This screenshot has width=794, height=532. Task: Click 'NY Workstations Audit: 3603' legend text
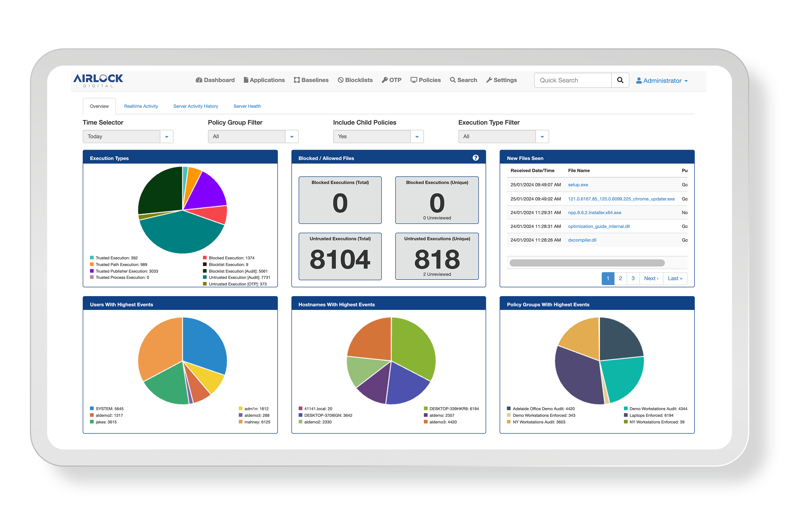539,422
